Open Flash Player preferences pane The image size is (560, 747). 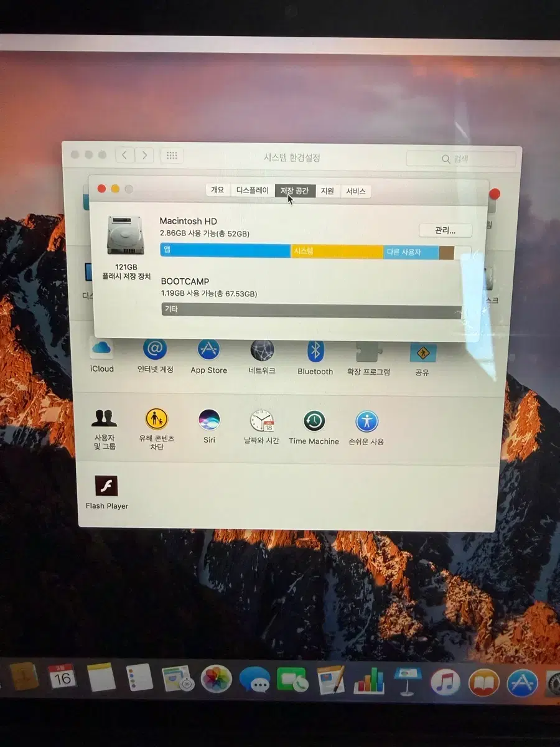tap(106, 492)
